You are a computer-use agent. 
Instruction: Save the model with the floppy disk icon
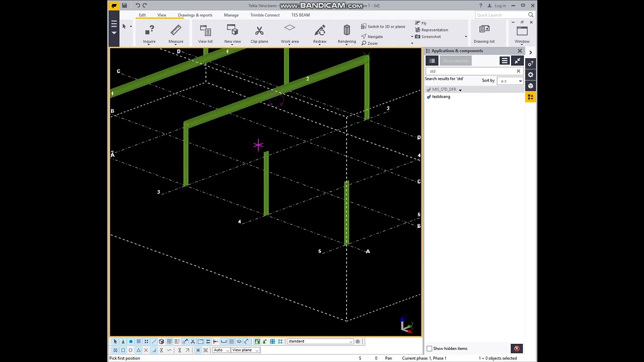tap(124, 6)
